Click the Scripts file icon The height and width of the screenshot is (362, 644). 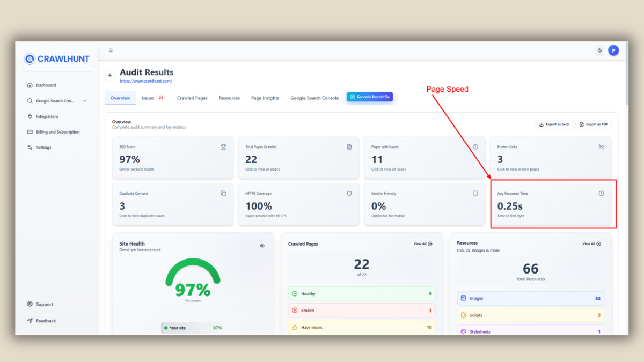tap(464, 315)
